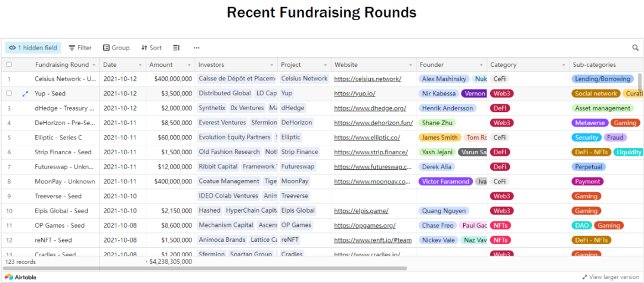Expand the Yup - Seed record
Viewport: 644px width, 283px height.
point(25,94)
